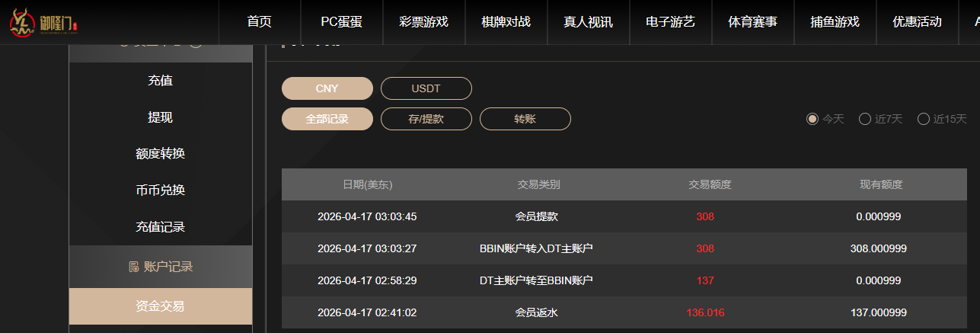Click the 会员返水 transaction type

[536, 312]
